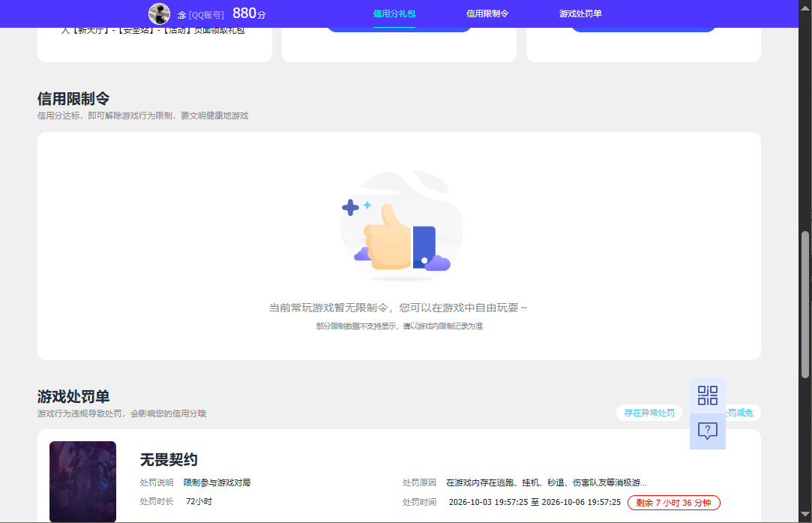The width and height of the screenshot is (812, 523).
Task: Click the 剩余 7 小时 36 分钟 badge
Action: [674, 503]
